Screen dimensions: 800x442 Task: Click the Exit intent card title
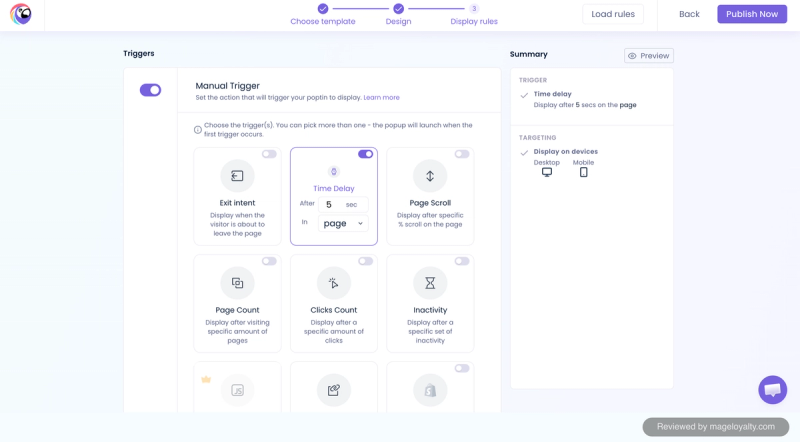click(x=237, y=203)
